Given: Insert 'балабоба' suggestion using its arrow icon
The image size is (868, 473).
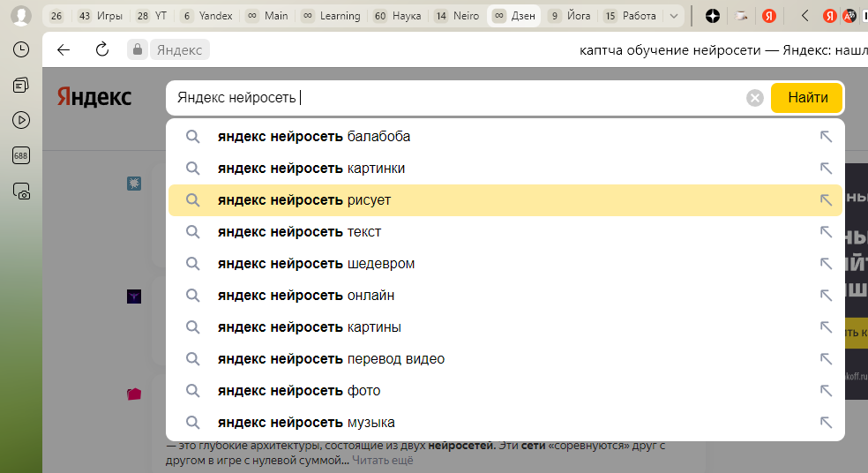Looking at the screenshot, I should (x=826, y=136).
